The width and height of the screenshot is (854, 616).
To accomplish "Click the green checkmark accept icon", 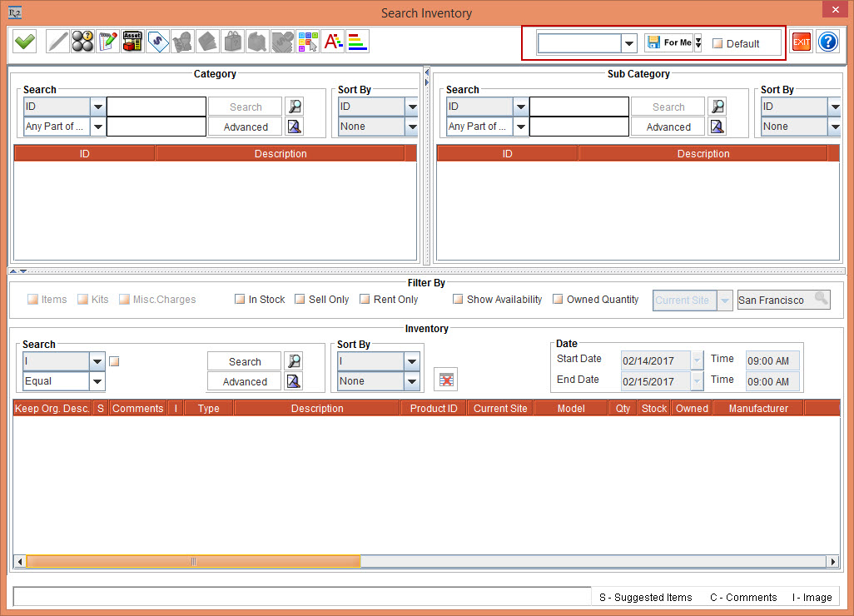I will click(25, 42).
